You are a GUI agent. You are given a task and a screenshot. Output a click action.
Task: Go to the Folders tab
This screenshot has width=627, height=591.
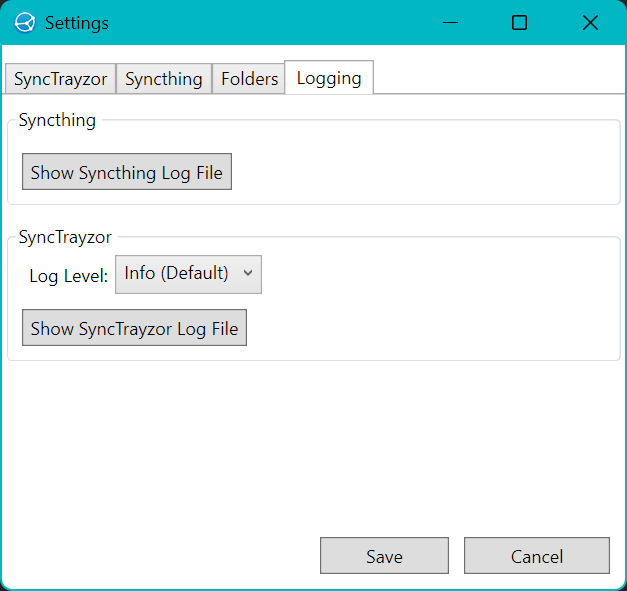coord(249,79)
